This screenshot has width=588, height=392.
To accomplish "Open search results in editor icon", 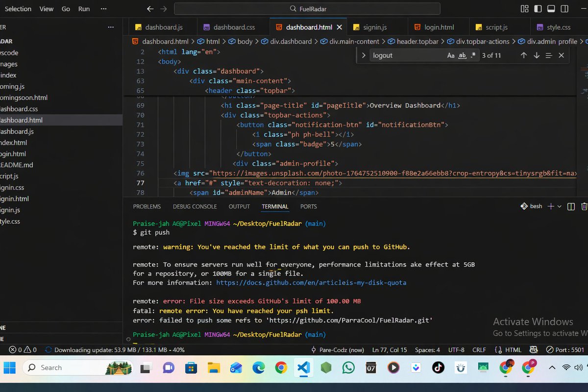I will [x=549, y=55].
